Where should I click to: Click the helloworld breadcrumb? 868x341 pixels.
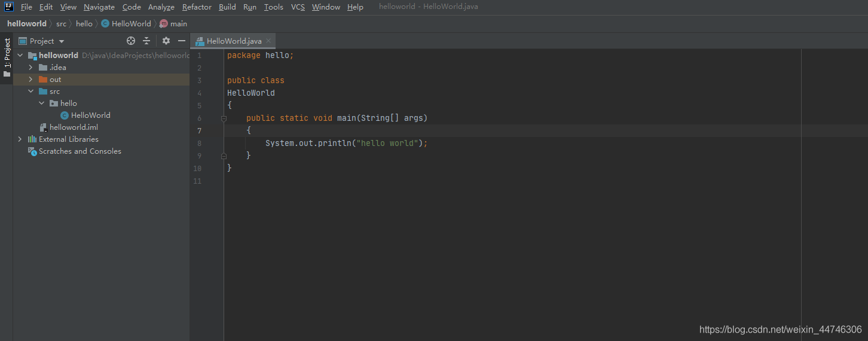(27, 24)
